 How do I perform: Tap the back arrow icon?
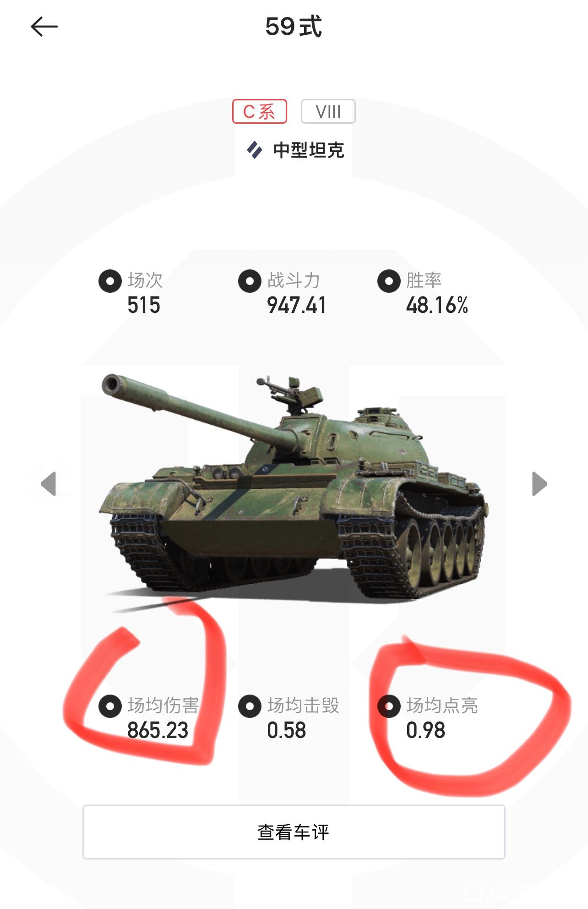[x=44, y=27]
